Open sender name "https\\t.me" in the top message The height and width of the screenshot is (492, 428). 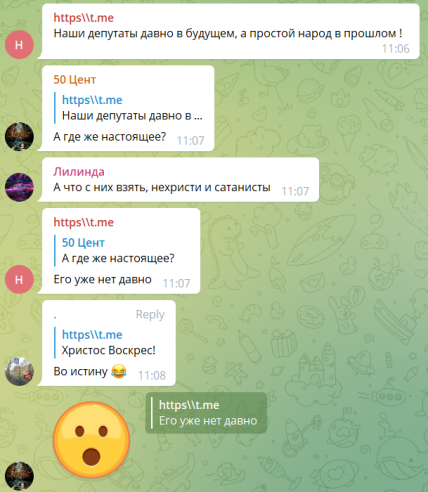pos(84,18)
